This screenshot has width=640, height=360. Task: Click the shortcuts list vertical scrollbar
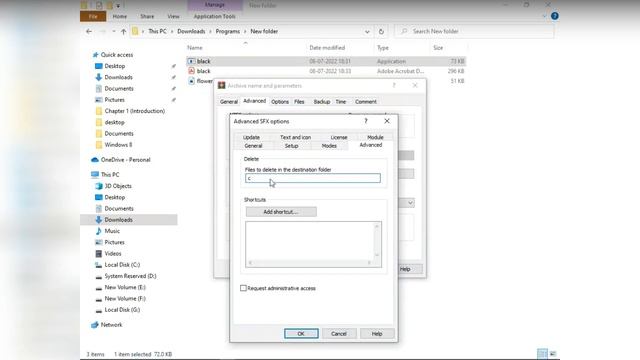pos(377,241)
